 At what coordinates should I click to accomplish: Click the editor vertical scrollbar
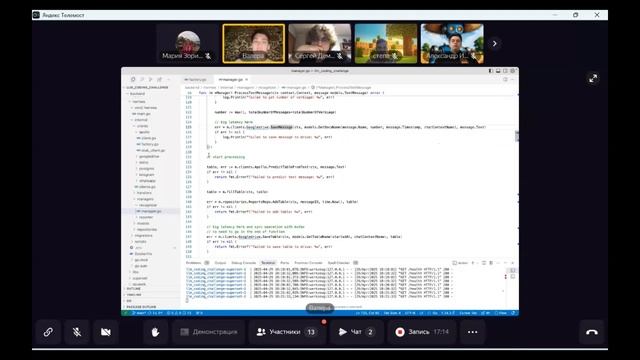coord(517,136)
